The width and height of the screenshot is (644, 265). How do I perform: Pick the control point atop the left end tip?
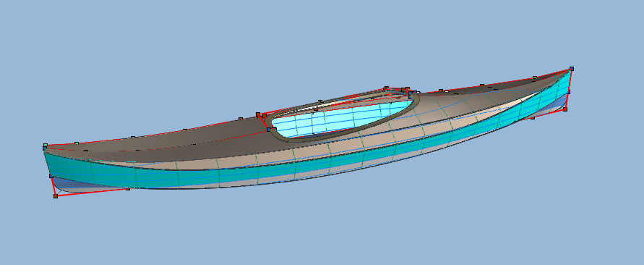(x=46, y=146)
